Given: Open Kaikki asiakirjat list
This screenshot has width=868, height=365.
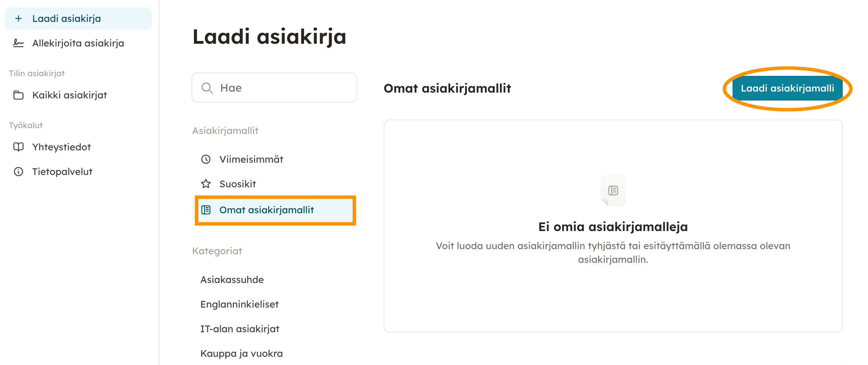Looking at the screenshot, I should (x=69, y=95).
